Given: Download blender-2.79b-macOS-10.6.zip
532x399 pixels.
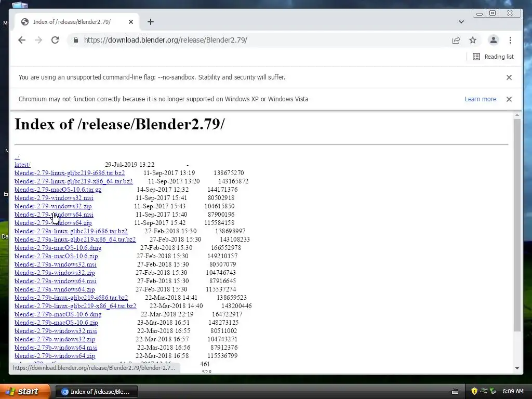Looking at the screenshot, I should (56, 323).
